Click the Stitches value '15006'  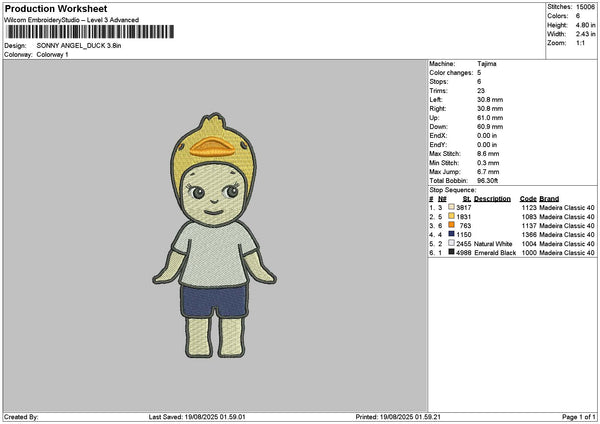585,7
